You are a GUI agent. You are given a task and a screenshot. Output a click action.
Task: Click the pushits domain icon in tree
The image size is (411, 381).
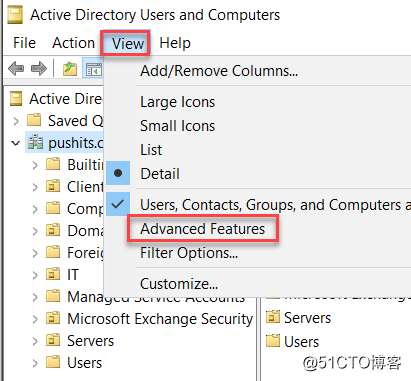pos(35,142)
